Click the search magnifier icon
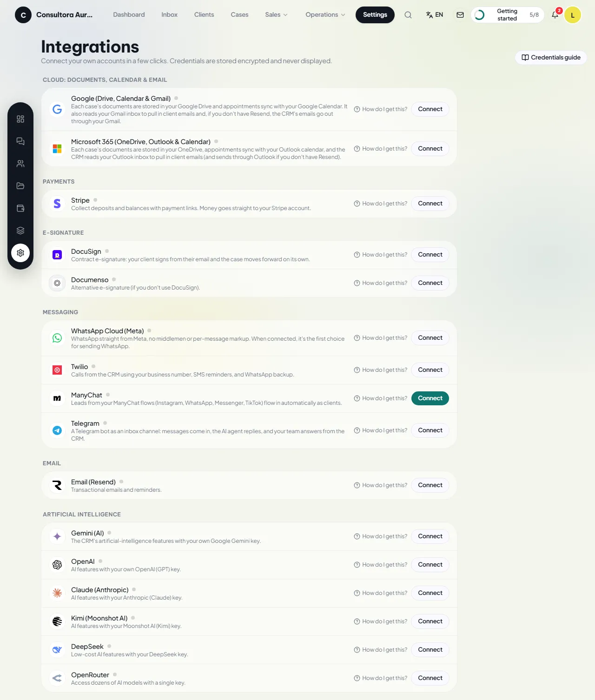The height and width of the screenshot is (700, 595). click(x=408, y=15)
